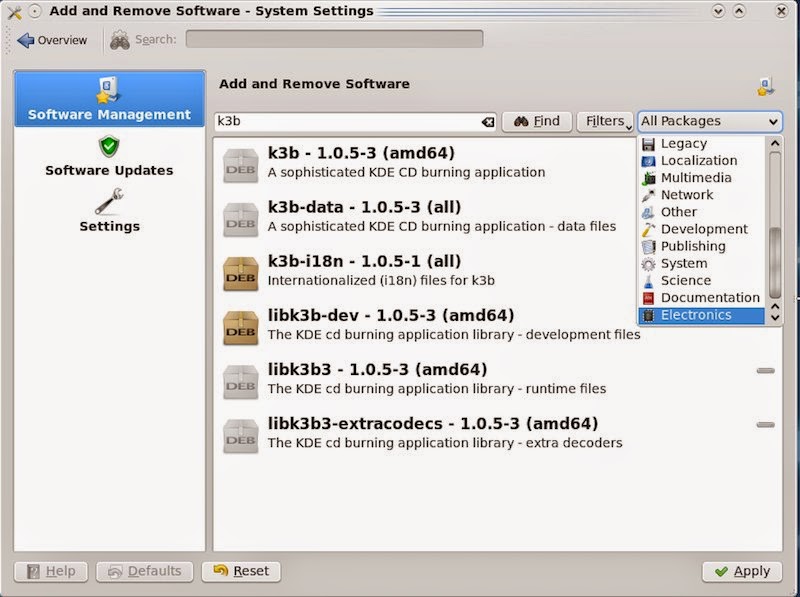Open the Filters dropdown menu
Image resolution: width=800 pixels, height=597 pixels.
(x=605, y=121)
